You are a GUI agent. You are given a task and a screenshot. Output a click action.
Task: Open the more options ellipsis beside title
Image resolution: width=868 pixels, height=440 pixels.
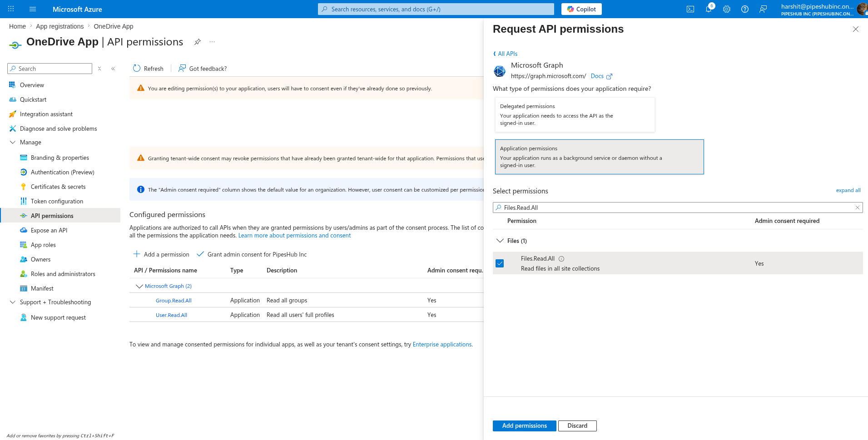[x=212, y=42]
